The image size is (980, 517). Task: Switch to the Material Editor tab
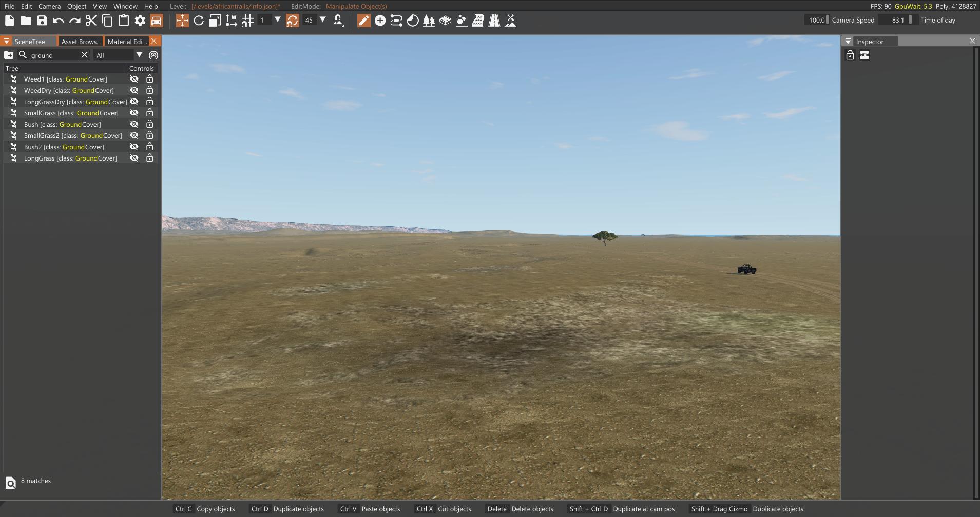pos(127,42)
